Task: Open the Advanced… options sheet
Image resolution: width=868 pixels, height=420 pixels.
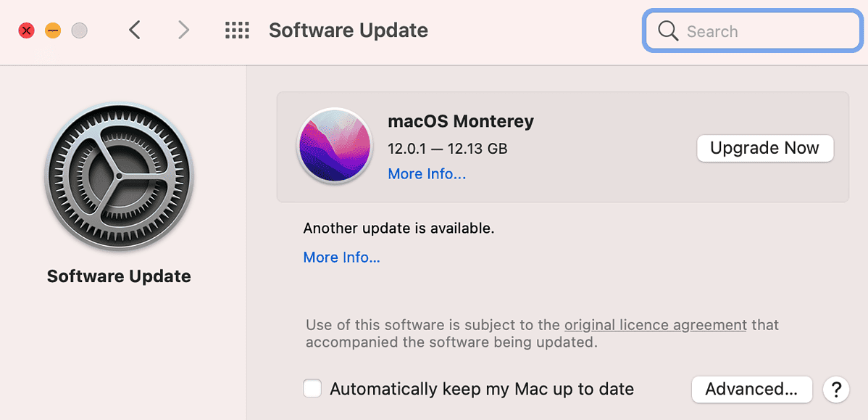Action: [x=751, y=390]
